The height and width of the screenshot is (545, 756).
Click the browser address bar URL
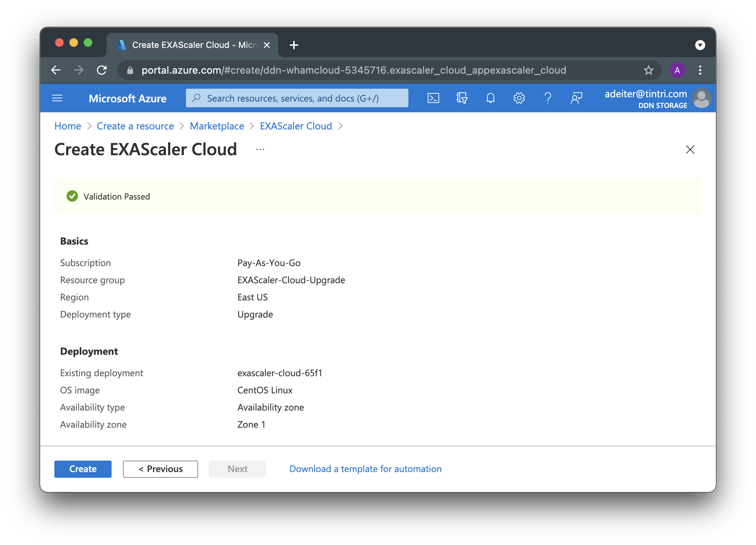click(x=354, y=70)
